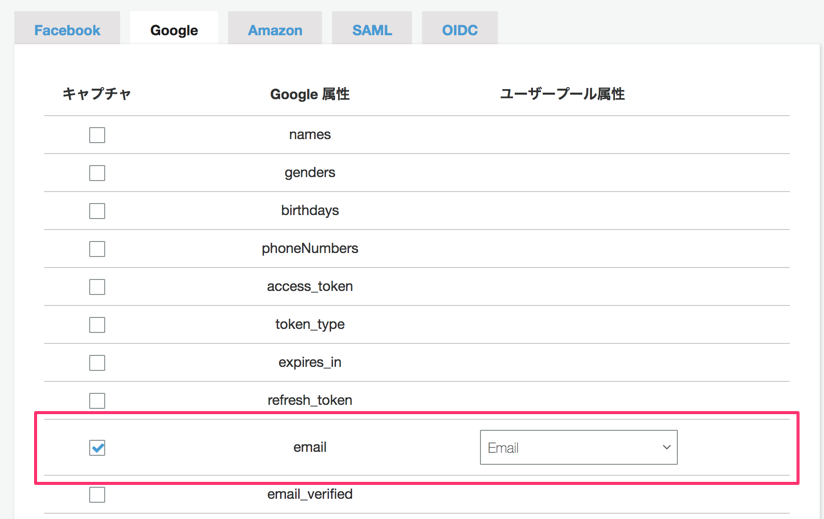
Task: Check the expires_in checkbox
Action: 97,363
